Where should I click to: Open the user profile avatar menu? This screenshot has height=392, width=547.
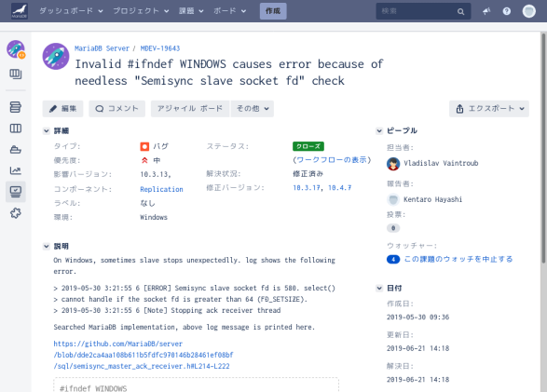click(x=529, y=11)
